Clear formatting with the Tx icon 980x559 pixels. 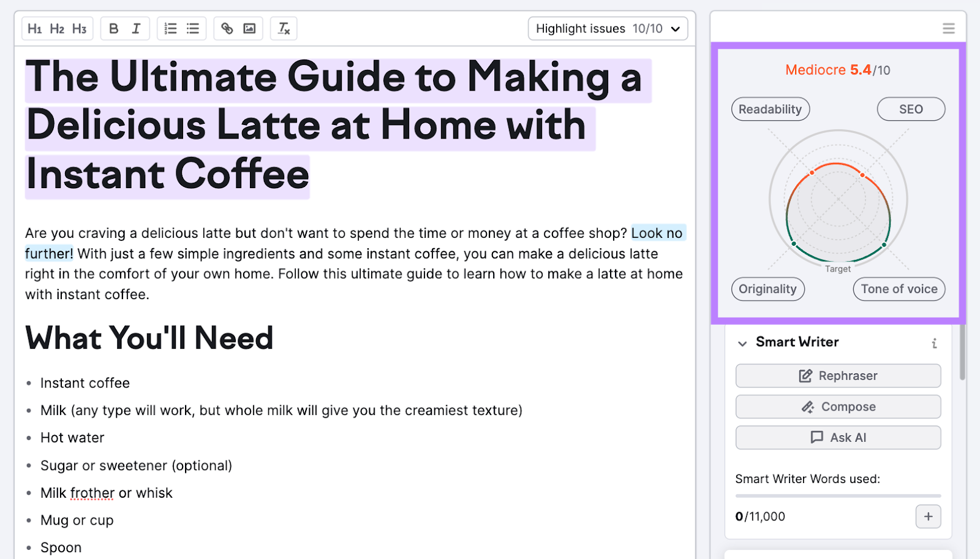(283, 28)
